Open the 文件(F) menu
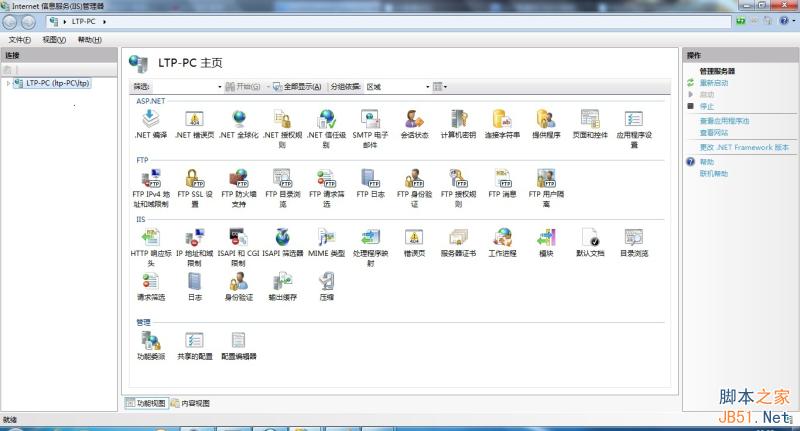This screenshot has width=800, height=431. click(x=20, y=39)
